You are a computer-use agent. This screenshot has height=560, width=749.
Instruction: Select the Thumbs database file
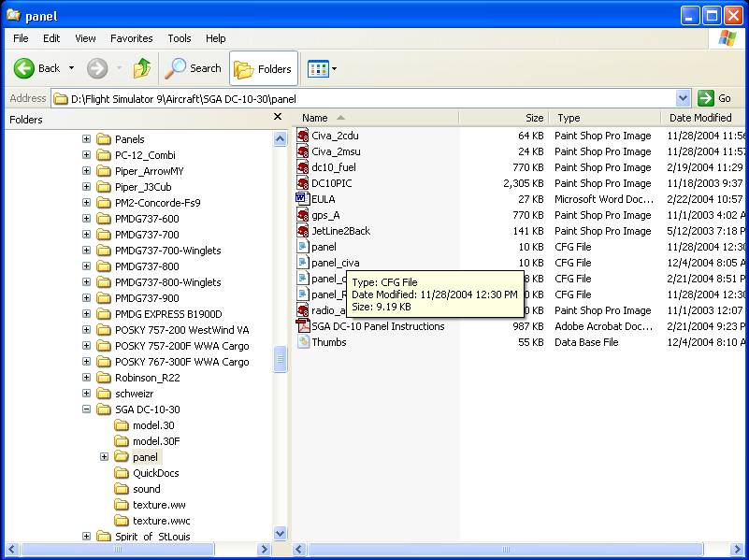[328, 342]
